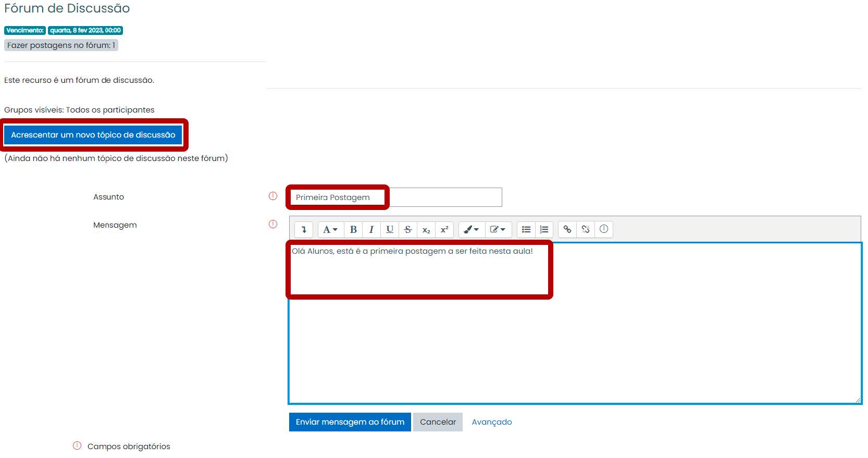Click the Cancelar button
Viewport: 868px width, 458px height.
point(438,422)
